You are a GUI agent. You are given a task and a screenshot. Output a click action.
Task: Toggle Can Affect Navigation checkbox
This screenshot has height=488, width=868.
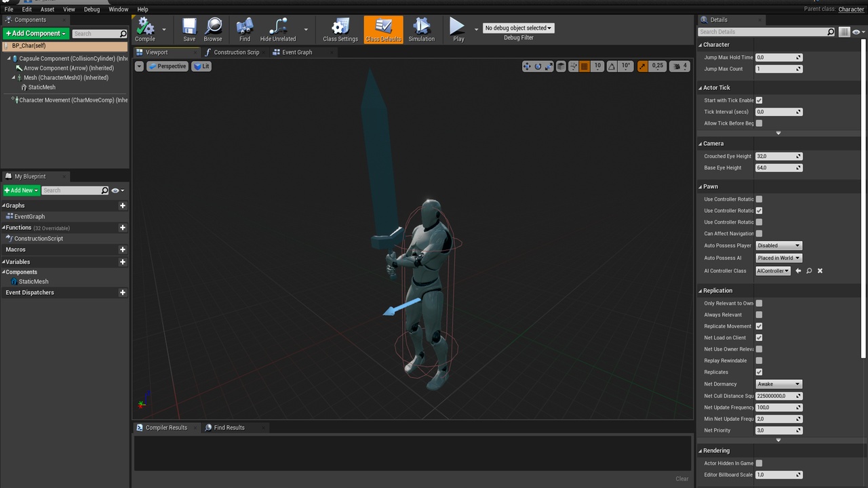point(759,234)
